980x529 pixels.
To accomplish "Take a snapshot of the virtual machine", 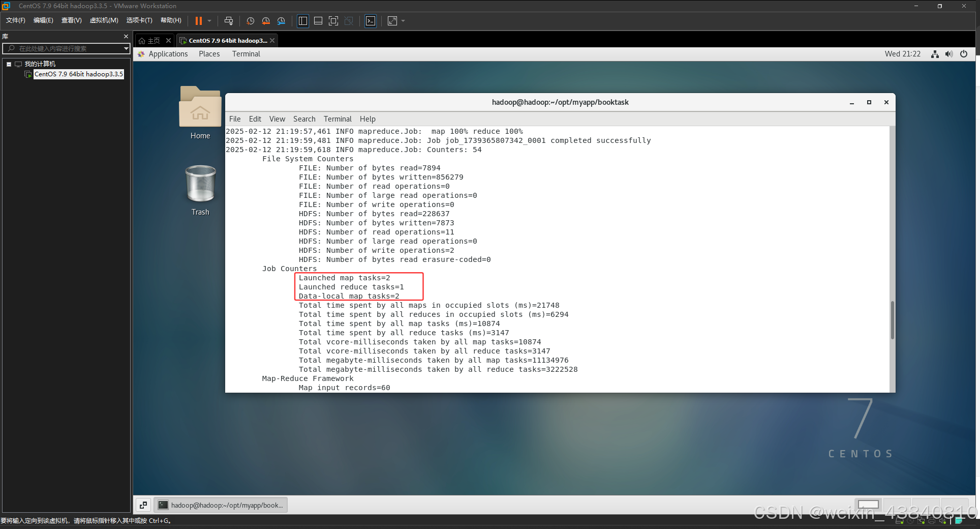I will [250, 21].
